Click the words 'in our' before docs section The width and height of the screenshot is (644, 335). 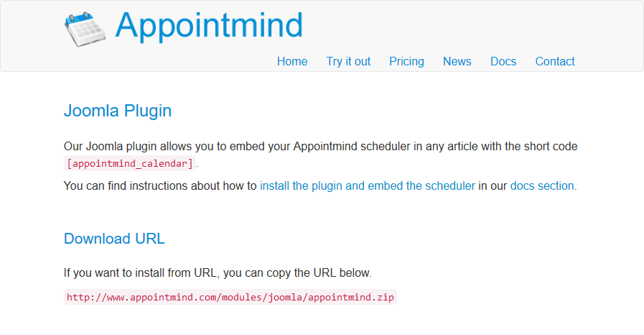point(493,185)
